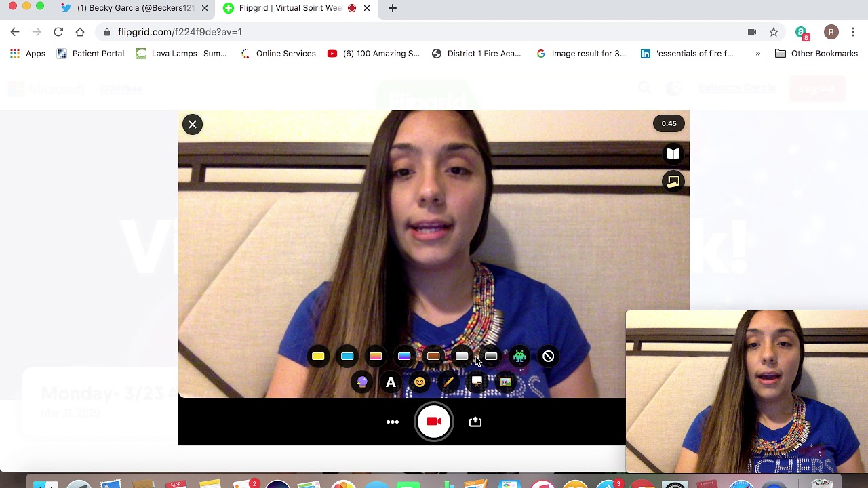Close the Flipgrid camera recorder overlay
Screen dimensions: 868x488
193,124
